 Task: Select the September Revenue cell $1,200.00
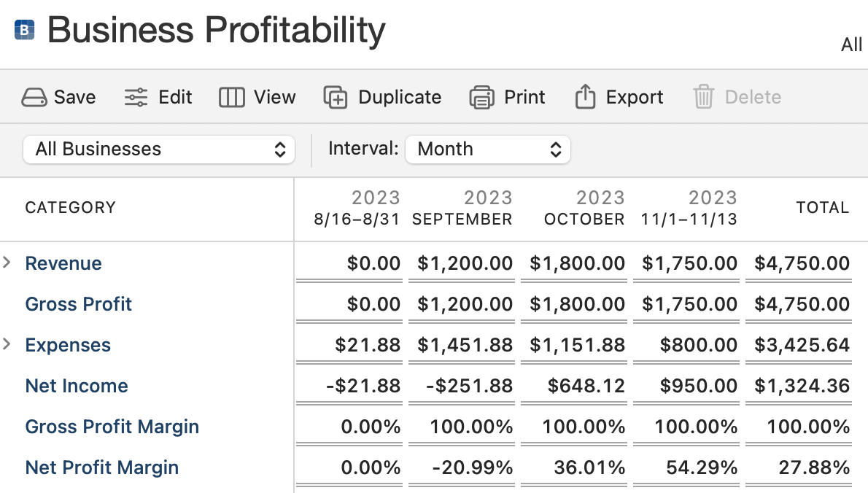point(465,263)
